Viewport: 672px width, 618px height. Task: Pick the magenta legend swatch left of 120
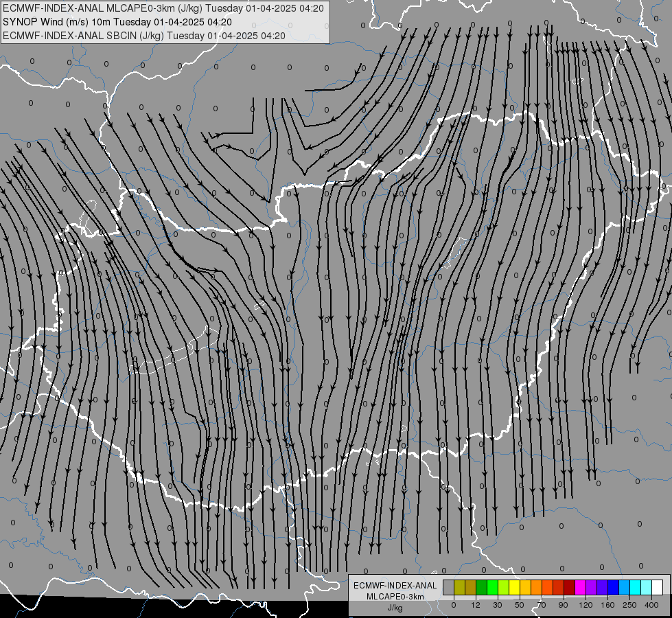(580, 587)
